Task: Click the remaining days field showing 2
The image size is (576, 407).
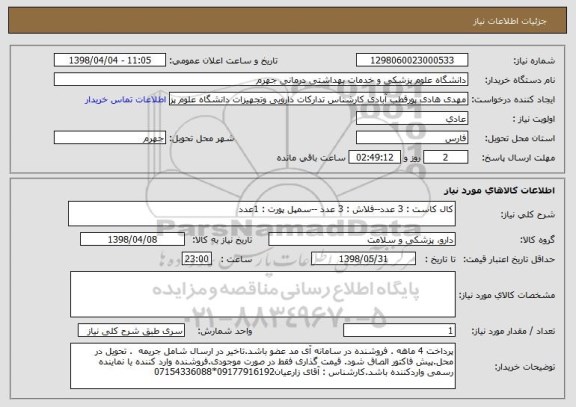Action: [445, 157]
